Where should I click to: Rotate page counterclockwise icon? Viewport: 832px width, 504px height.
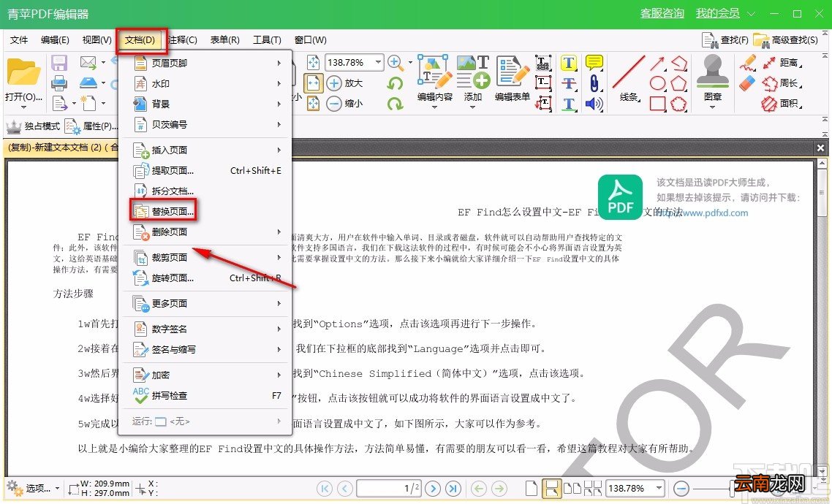[395, 83]
